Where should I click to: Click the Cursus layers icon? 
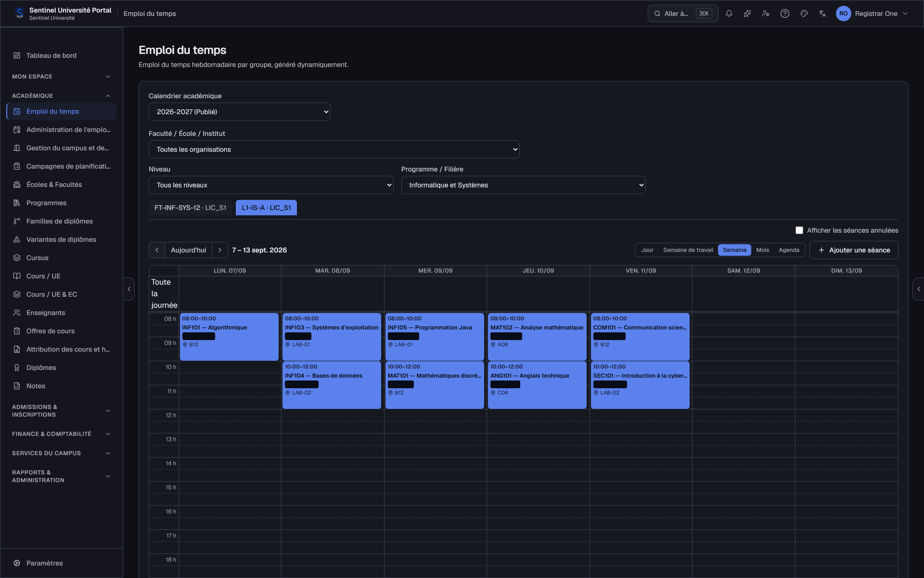pyautogui.click(x=17, y=258)
